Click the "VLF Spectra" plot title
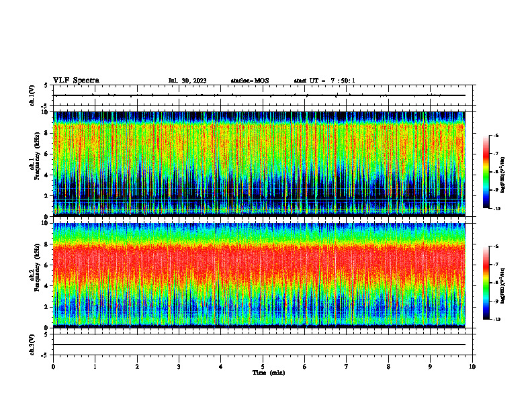532x411 pixels. click(76, 81)
